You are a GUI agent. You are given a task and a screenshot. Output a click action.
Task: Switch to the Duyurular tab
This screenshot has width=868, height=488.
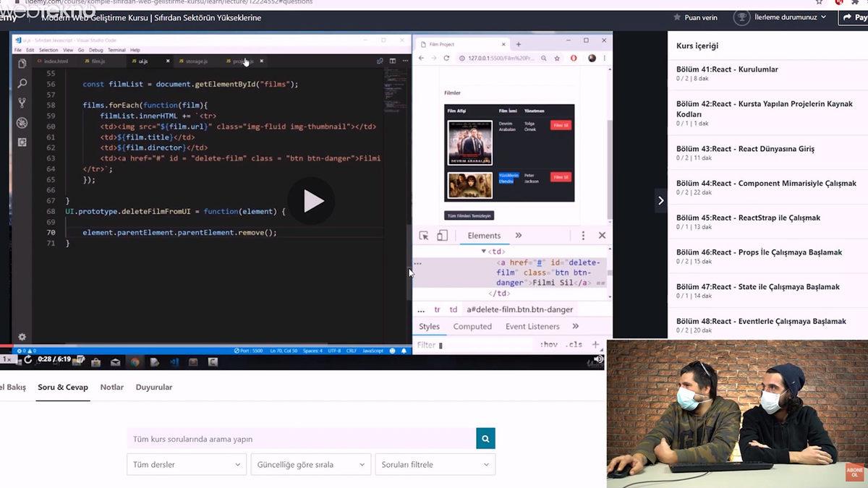154,388
